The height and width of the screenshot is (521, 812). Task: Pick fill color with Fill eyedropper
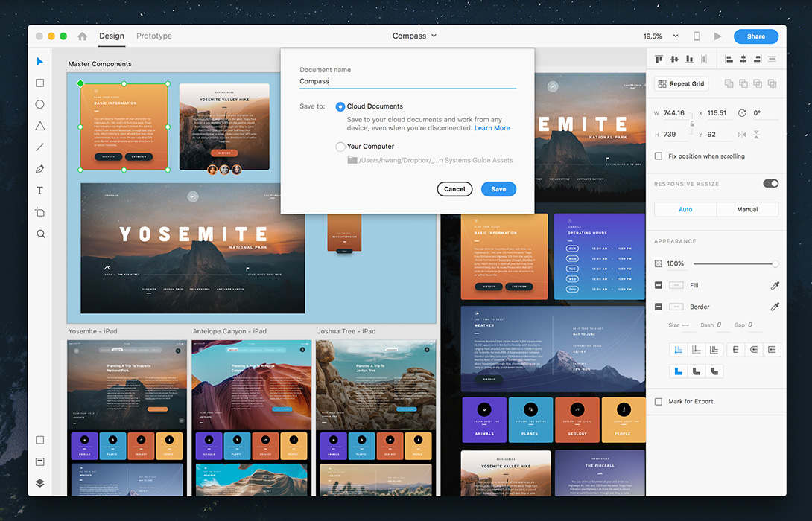pos(775,285)
